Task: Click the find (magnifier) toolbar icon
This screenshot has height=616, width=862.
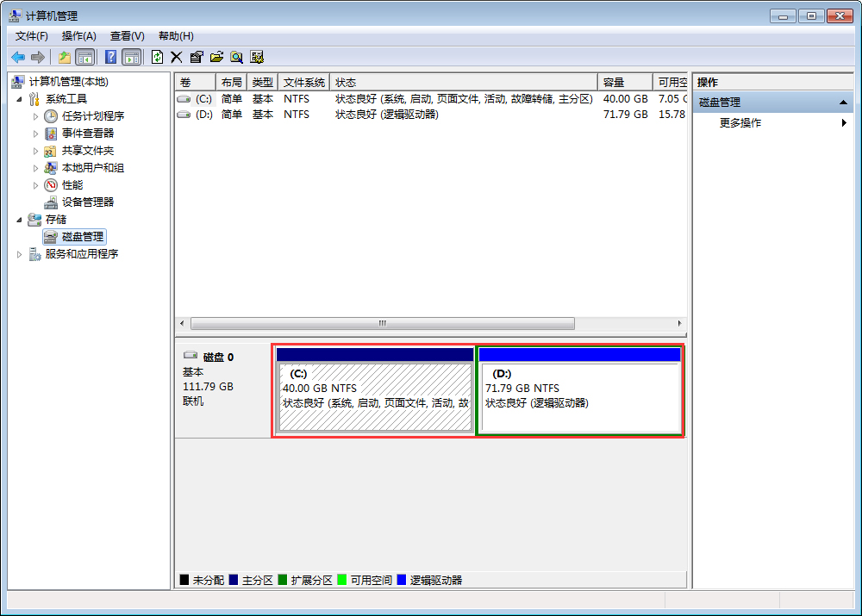Action: pos(234,57)
